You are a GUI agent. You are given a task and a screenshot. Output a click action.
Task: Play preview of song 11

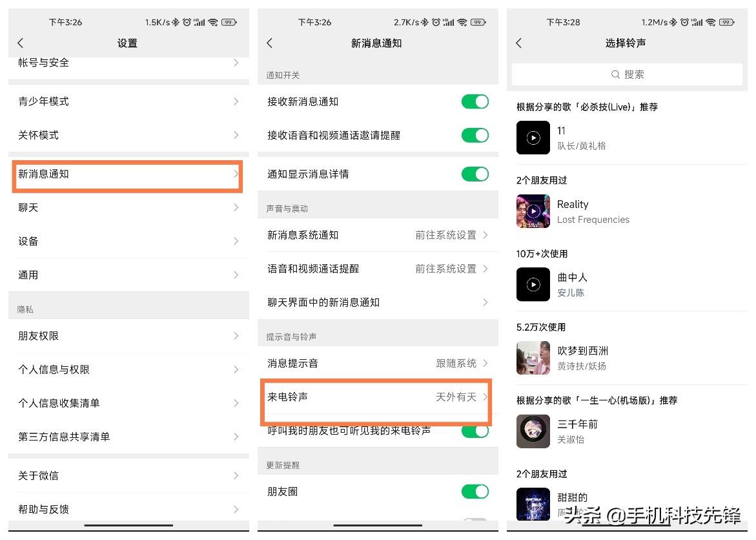tap(533, 138)
